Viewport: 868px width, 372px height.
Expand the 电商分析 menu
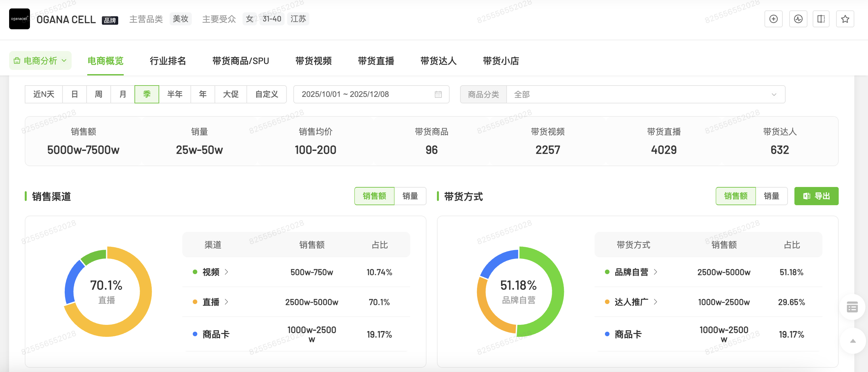coord(40,60)
